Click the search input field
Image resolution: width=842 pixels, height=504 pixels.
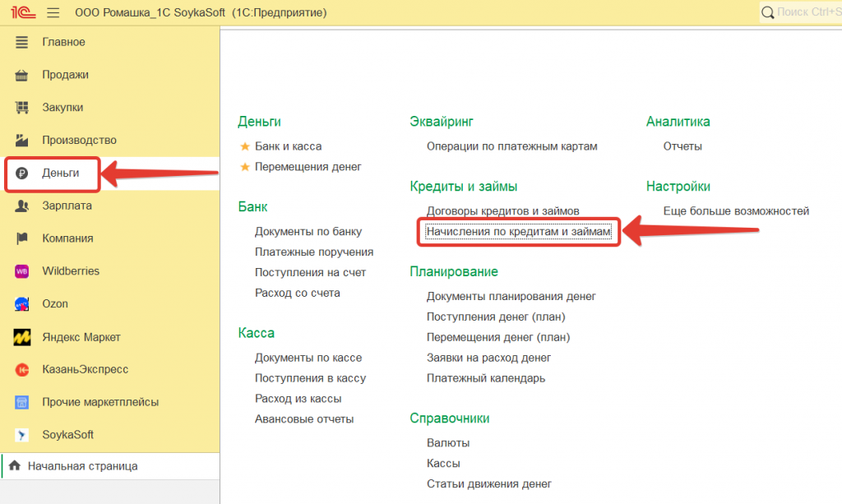[806, 12]
